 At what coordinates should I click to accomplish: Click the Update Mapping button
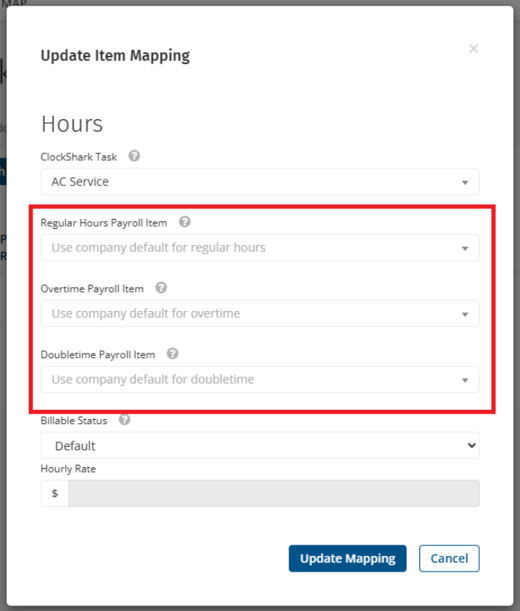[x=348, y=558]
